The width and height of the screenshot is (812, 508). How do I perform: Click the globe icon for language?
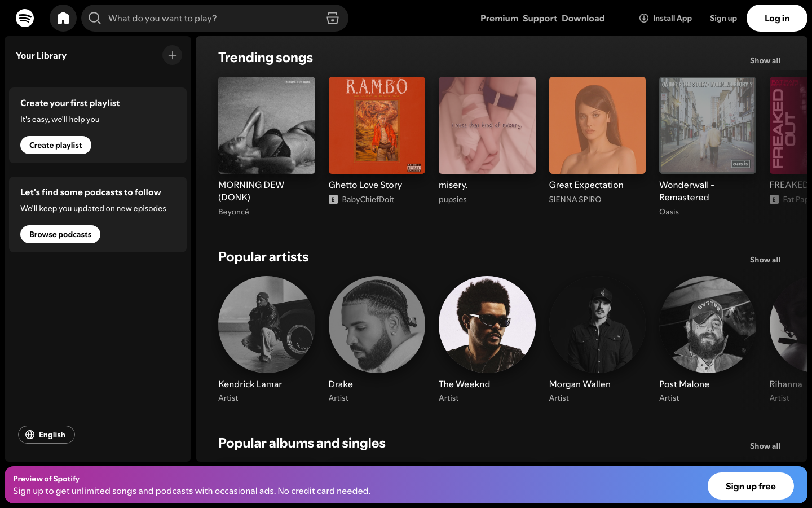pyautogui.click(x=30, y=435)
